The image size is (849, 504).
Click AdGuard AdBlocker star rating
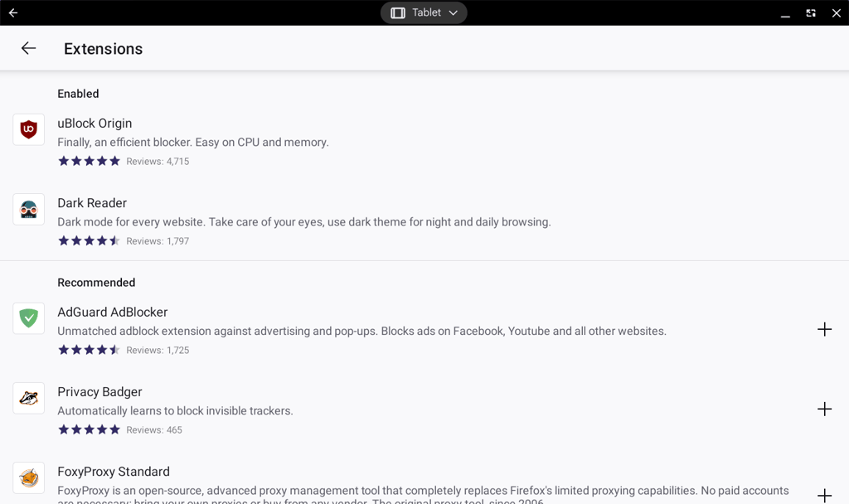[x=89, y=350]
